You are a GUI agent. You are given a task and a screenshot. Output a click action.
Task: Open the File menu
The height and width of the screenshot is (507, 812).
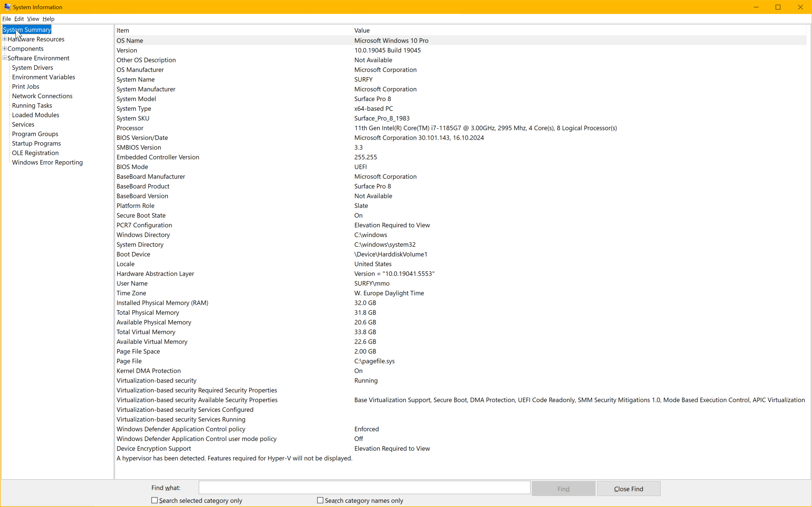click(x=6, y=19)
